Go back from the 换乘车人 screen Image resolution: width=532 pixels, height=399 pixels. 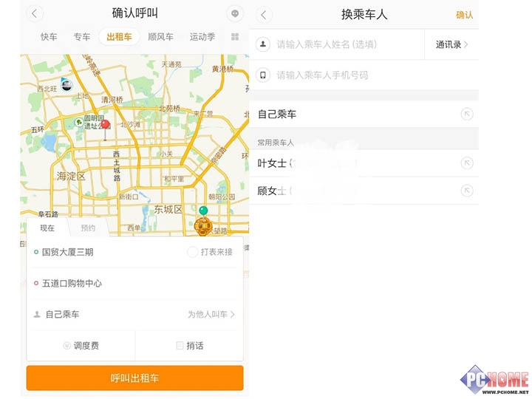tap(264, 15)
